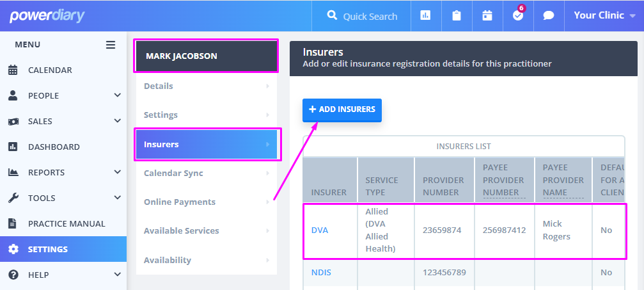
Task: Click the Settings gear icon in sidebar
Action: click(13, 249)
